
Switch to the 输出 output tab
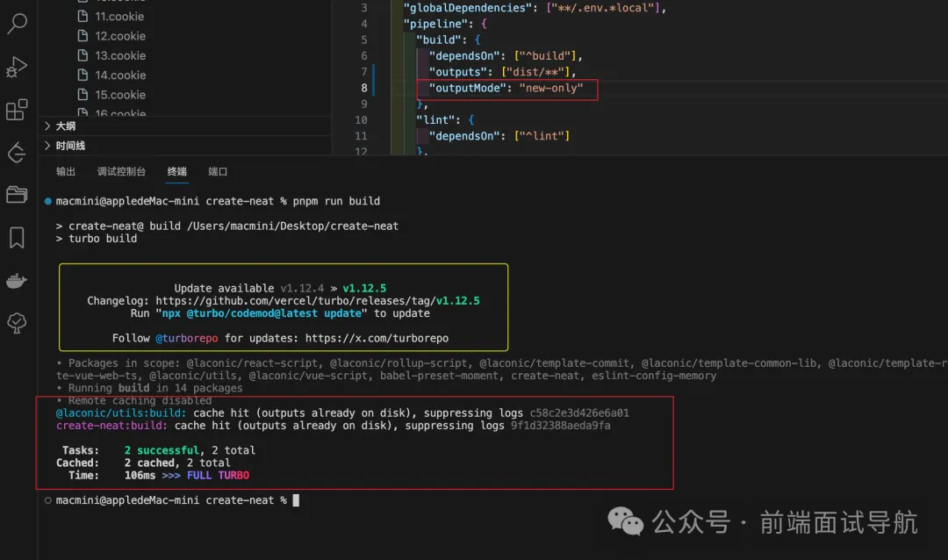[x=66, y=172]
